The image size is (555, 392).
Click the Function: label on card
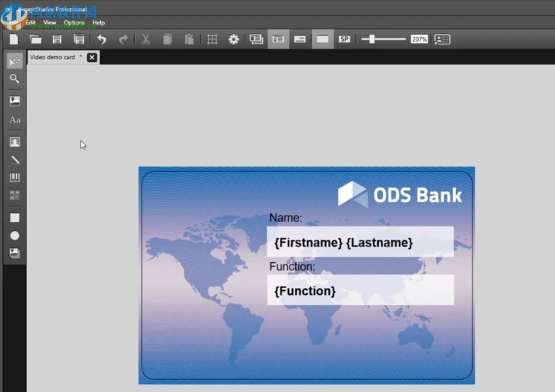(x=292, y=267)
